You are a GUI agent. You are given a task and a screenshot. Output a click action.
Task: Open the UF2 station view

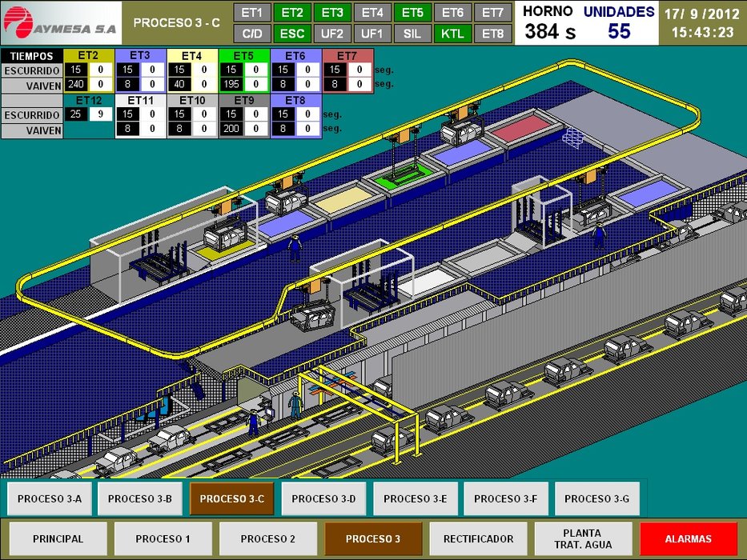(331, 34)
